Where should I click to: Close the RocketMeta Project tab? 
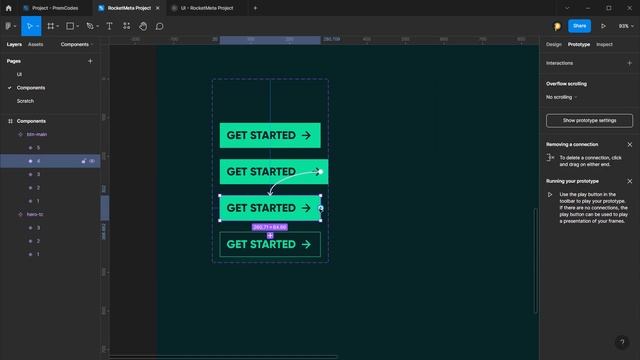pyautogui.click(x=158, y=8)
